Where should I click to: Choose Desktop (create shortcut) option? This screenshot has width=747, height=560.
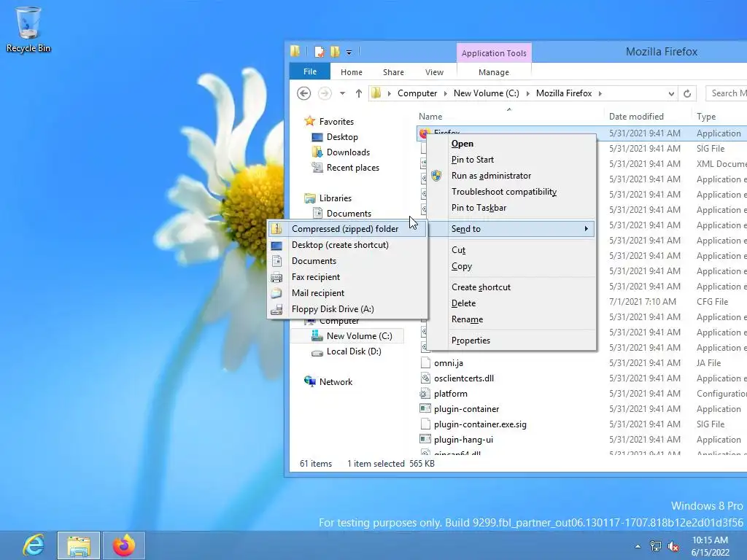pos(347,245)
